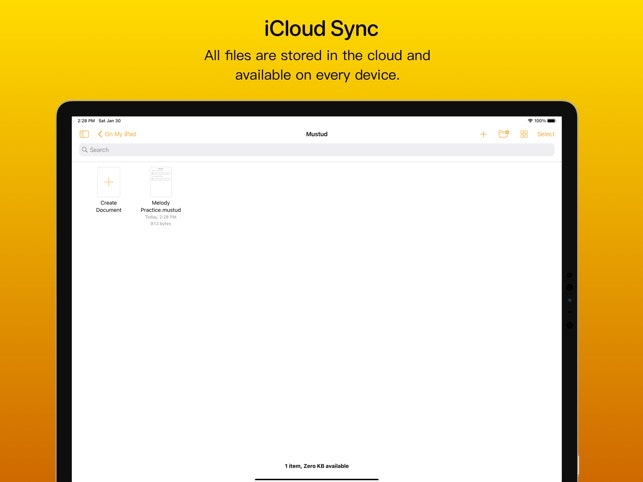Click the back chevron beside On My iPad
Viewport: 643px width, 482px height.
pyautogui.click(x=100, y=134)
